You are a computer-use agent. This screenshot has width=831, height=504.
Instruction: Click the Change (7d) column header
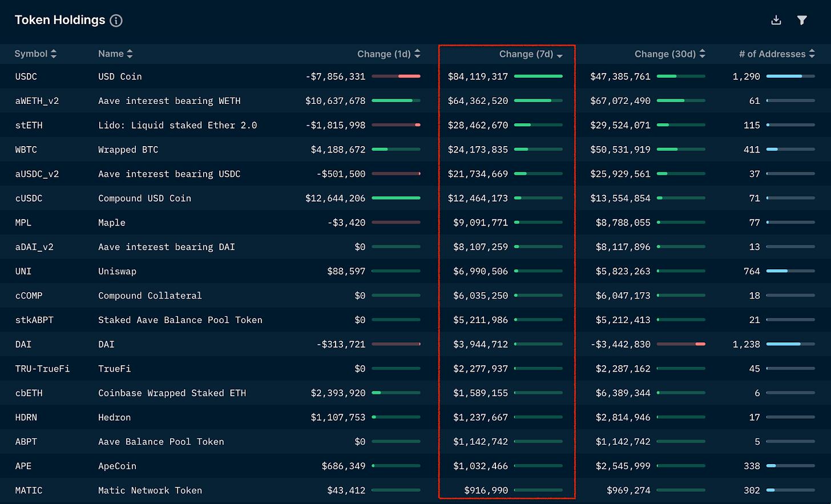[x=526, y=54]
